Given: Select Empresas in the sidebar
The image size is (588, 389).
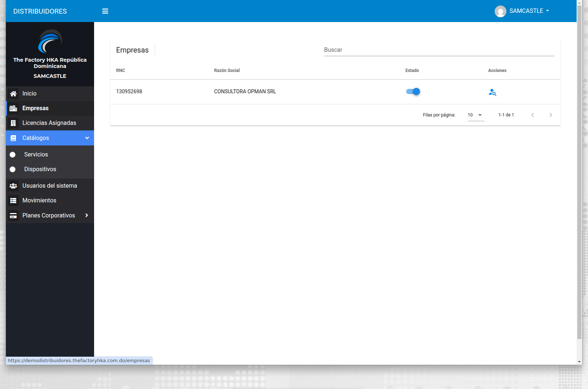Looking at the screenshot, I should pyautogui.click(x=50, y=108).
